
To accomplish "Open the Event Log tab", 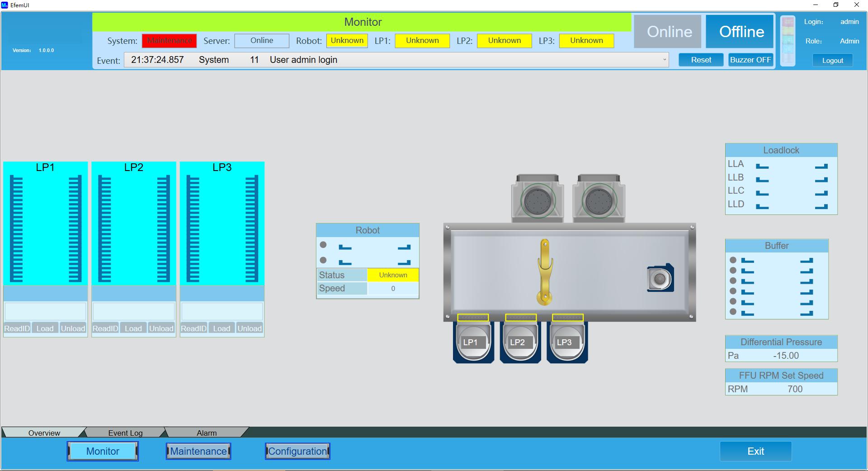I will point(125,433).
